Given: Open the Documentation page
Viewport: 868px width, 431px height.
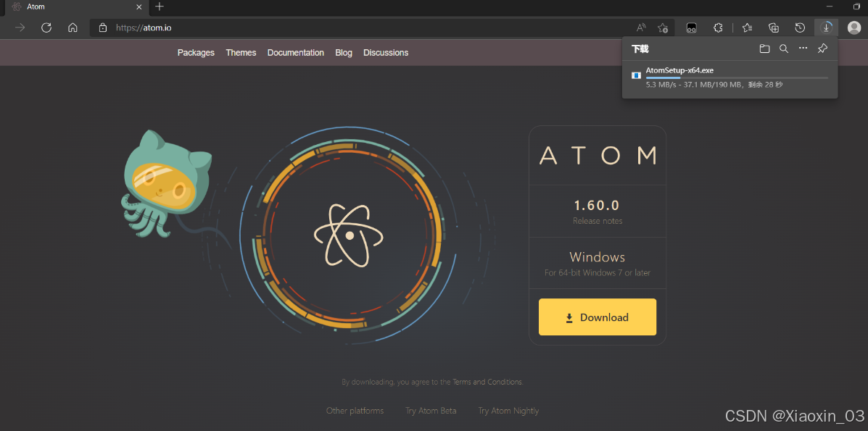Looking at the screenshot, I should pos(296,53).
